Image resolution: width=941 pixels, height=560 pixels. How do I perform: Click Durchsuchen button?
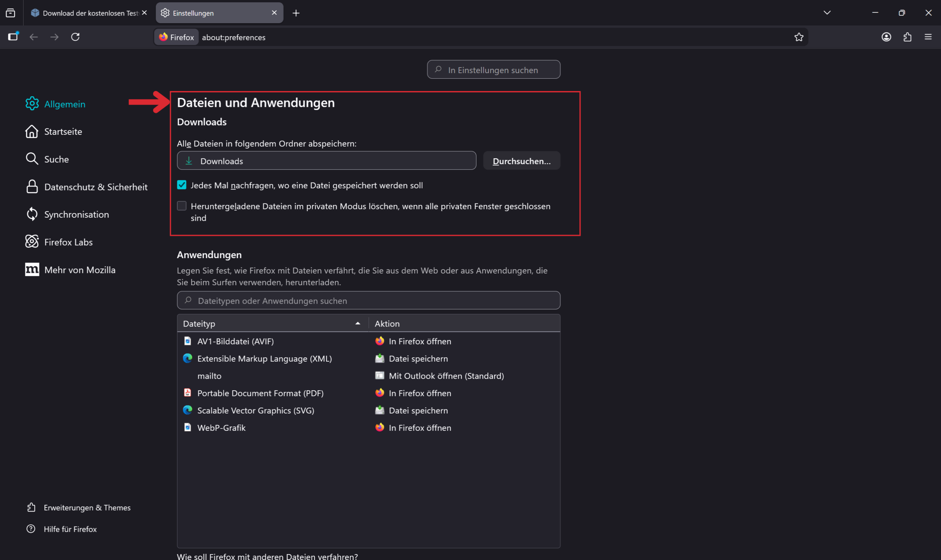click(522, 161)
